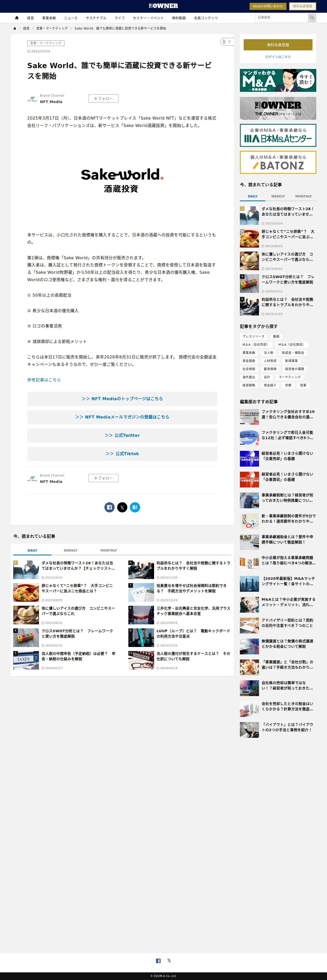Screen dimensions: 327x980
Task: Select WEEKLY tab in bottom ranking
Action: (71, 551)
